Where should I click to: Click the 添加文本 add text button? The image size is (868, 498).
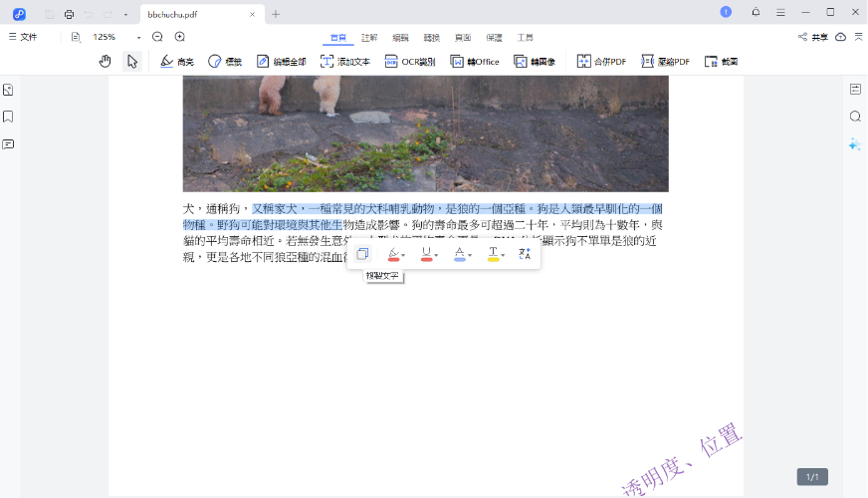pyautogui.click(x=344, y=62)
